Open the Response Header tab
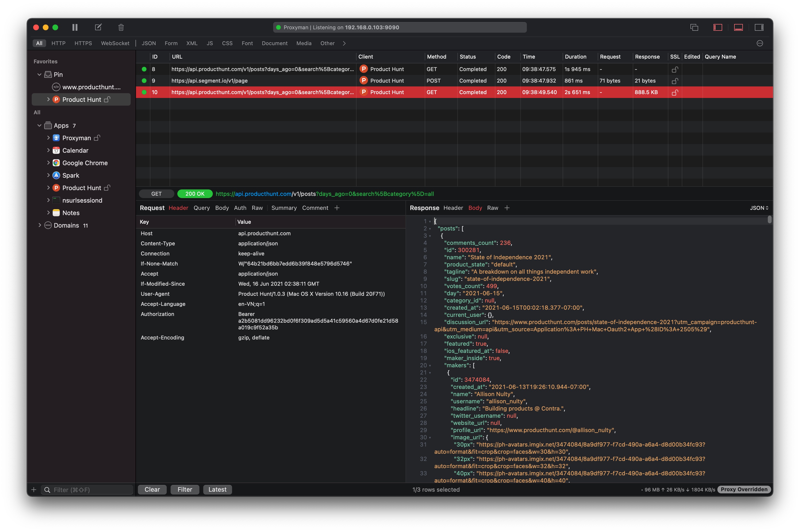Screen dimensions: 800x532 (x=453, y=208)
